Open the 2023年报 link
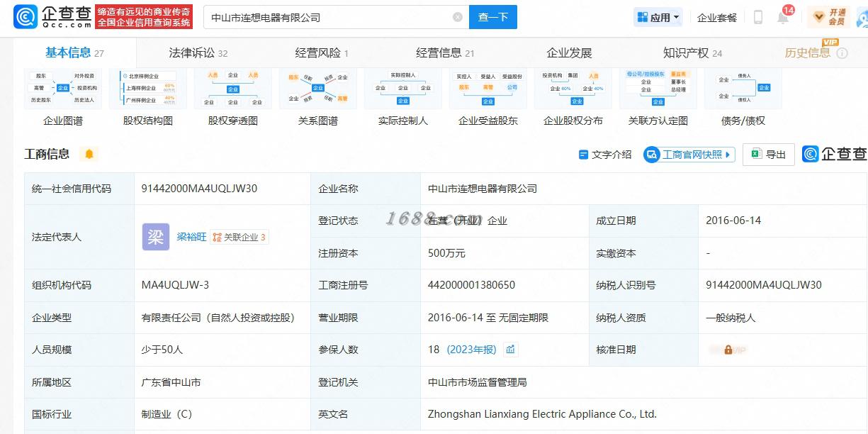The height and width of the screenshot is (434, 868). (x=471, y=350)
